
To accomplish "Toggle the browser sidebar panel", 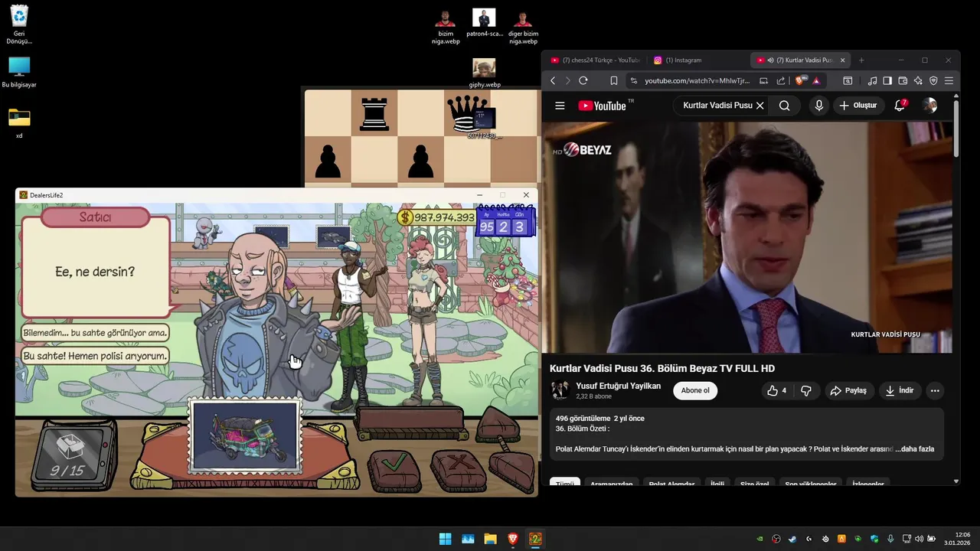I will (x=887, y=80).
